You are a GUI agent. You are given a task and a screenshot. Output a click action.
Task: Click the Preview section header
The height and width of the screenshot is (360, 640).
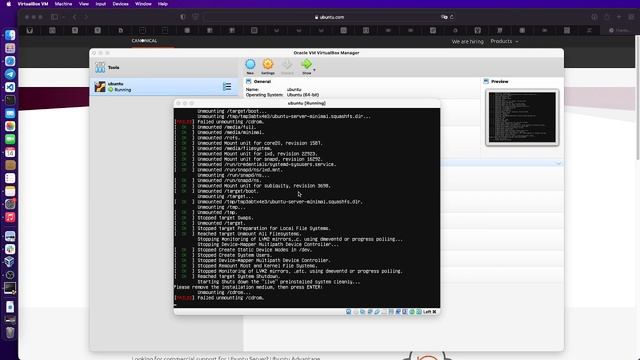pos(500,82)
